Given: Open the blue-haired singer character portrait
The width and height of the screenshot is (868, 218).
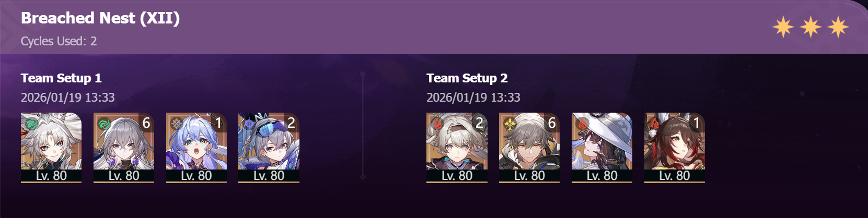Looking at the screenshot, I should tap(196, 148).
